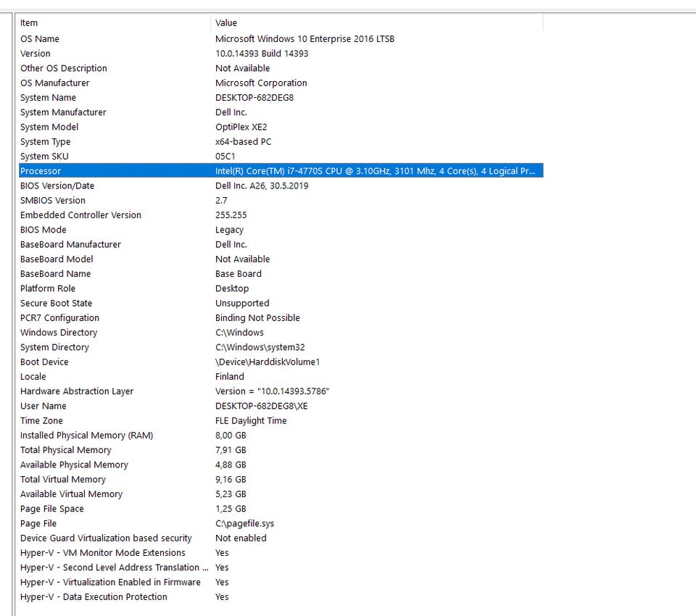Select Hyper-V Second Level Address Translation row
Screen dimensions: 696x616
[x=281, y=567]
